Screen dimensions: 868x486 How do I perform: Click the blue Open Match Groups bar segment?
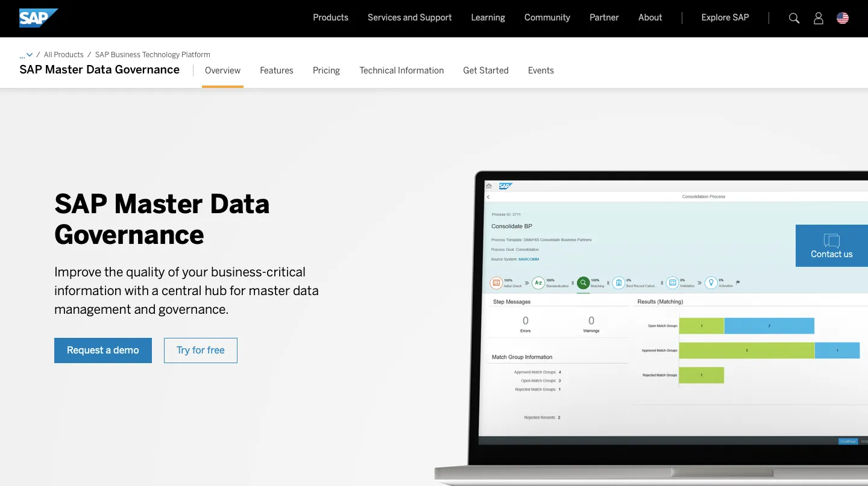coord(769,326)
